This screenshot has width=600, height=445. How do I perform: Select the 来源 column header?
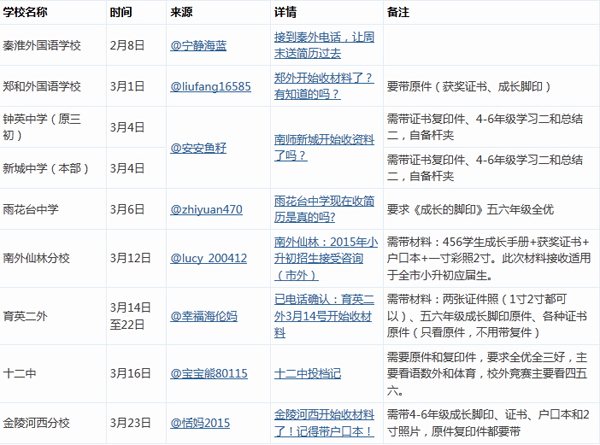(181, 12)
